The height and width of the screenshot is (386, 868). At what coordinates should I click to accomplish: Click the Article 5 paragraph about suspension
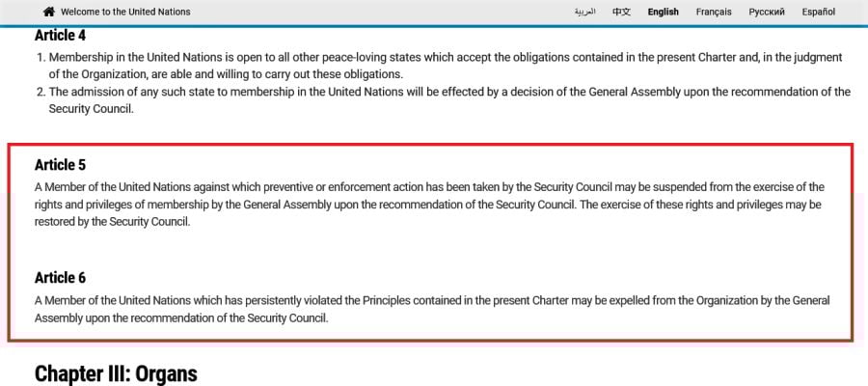tap(429, 204)
